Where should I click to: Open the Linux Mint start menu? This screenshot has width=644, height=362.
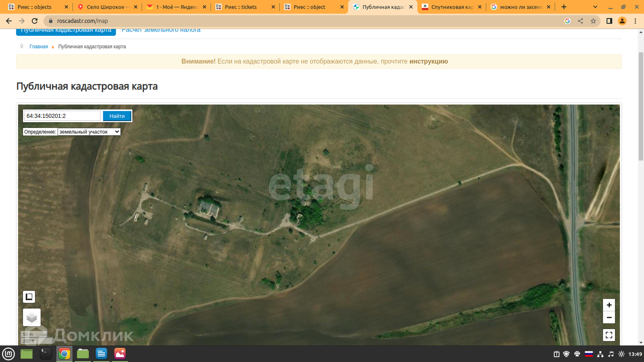(x=8, y=354)
